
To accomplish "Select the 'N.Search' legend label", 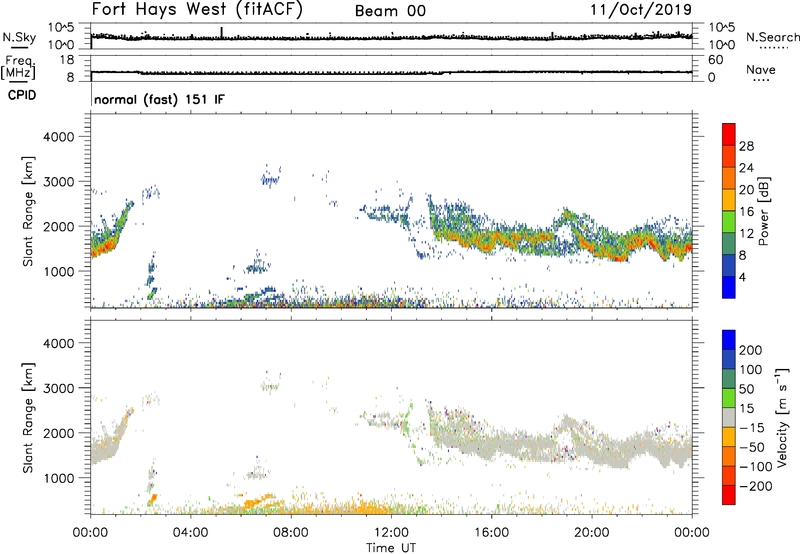I will (773, 37).
